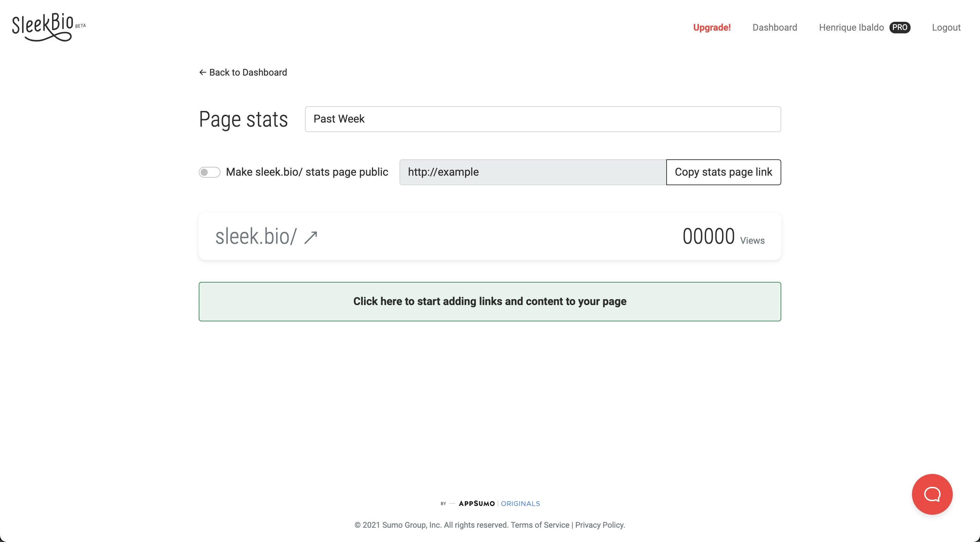Image resolution: width=980 pixels, height=542 pixels.
Task: Open the Past Week time range dropdown
Action: click(x=542, y=119)
